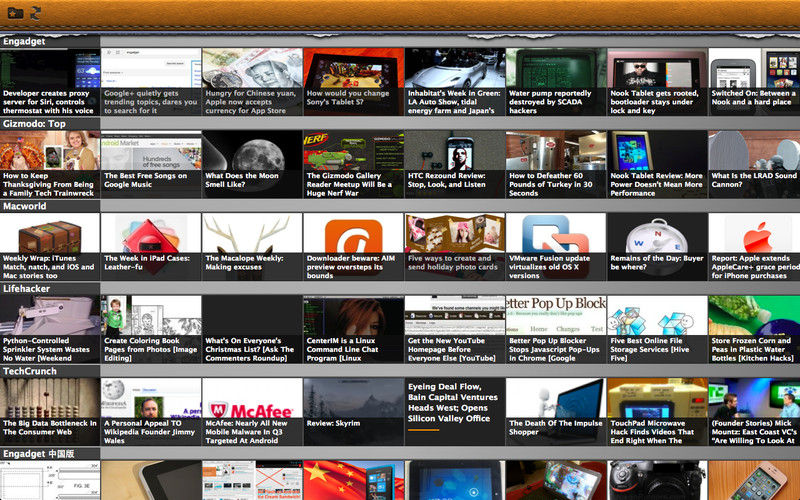
Task: Open Five ways to create holiday photo cards
Action: click(455, 247)
